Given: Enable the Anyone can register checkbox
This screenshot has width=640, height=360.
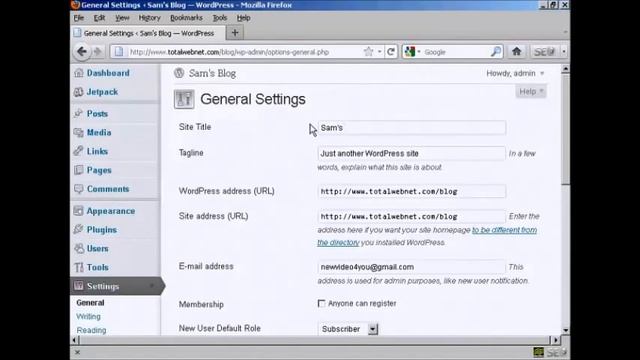Looking at the screenshot, I should (x=321, y=304).
